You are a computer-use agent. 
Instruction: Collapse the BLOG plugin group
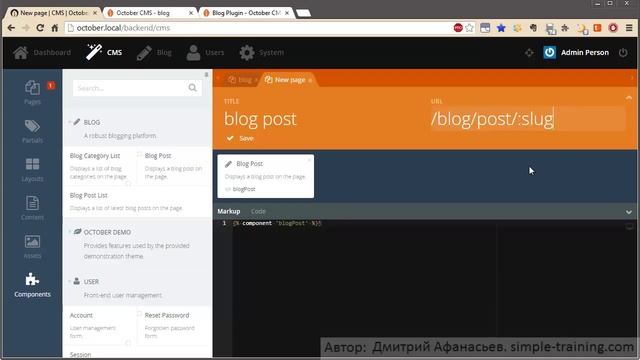(69, 122)
